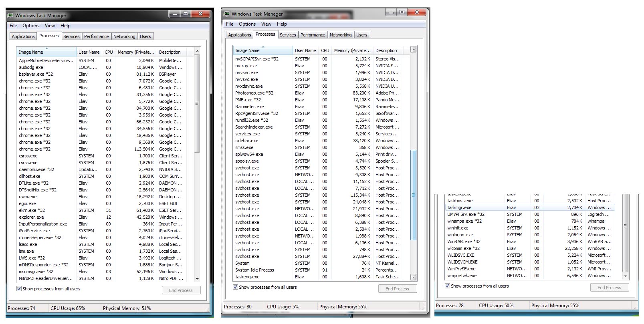This screenshot has height=324, width=644.
Task: Sort by CPU column header in left window
Action: point(109,52)
